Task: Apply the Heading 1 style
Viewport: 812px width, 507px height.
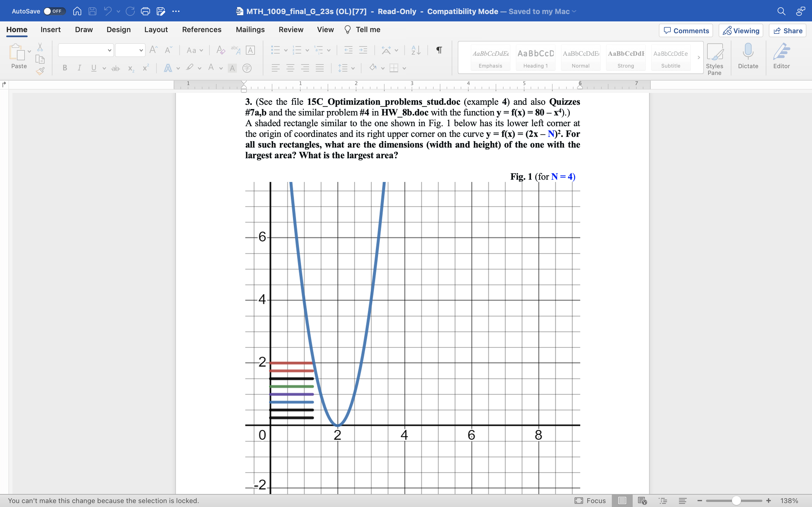Action: pyautogui.click(x=535, y=58)
